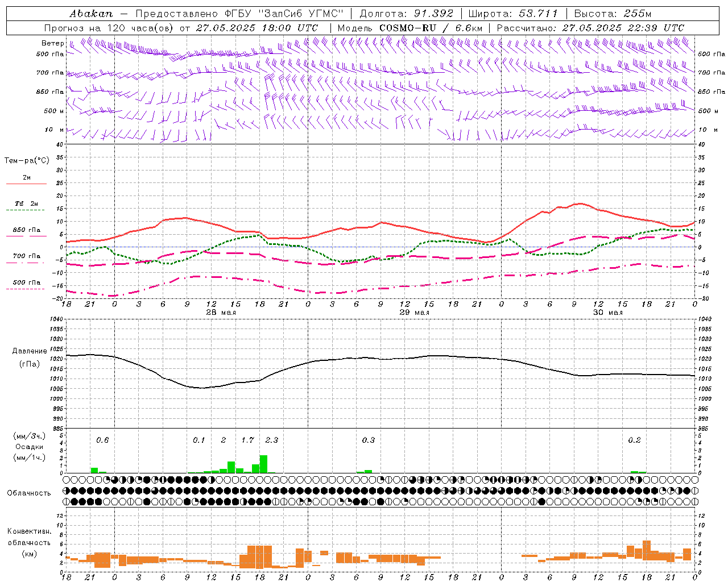728x582 pixels.
Task: Click the "Td 2м" dew point legend entry
Action: click(x=26, y=203)
